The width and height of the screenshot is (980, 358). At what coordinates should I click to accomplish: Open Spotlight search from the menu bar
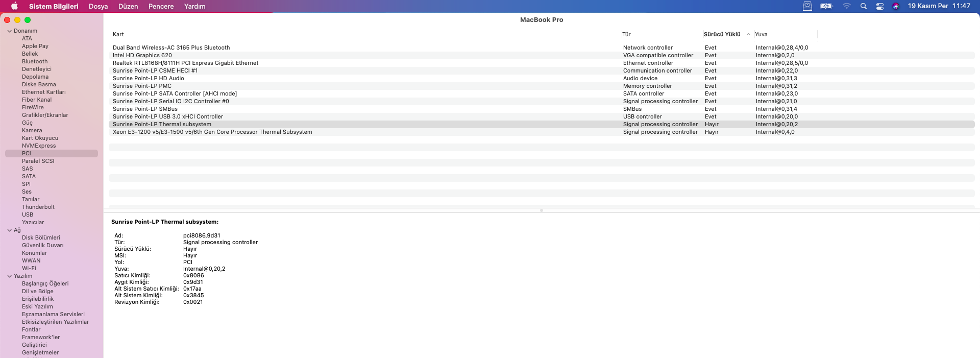(864, 6)
